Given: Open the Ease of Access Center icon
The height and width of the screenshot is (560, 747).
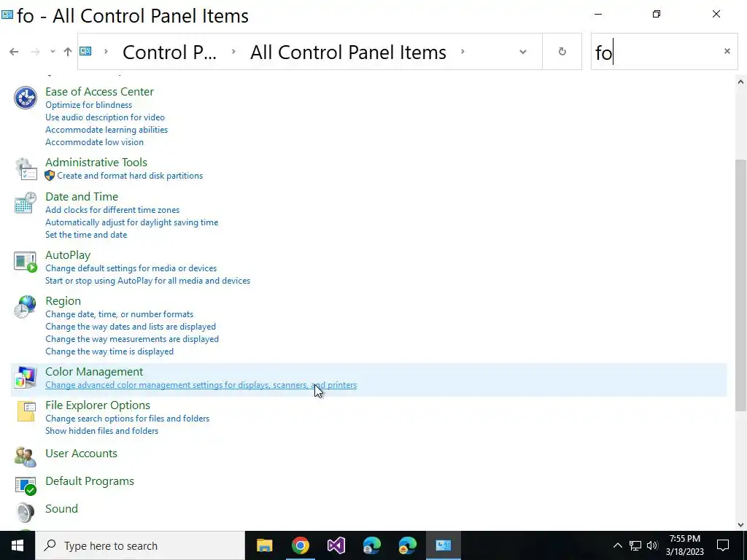Looking at the screenshot, I should (26, 98).
